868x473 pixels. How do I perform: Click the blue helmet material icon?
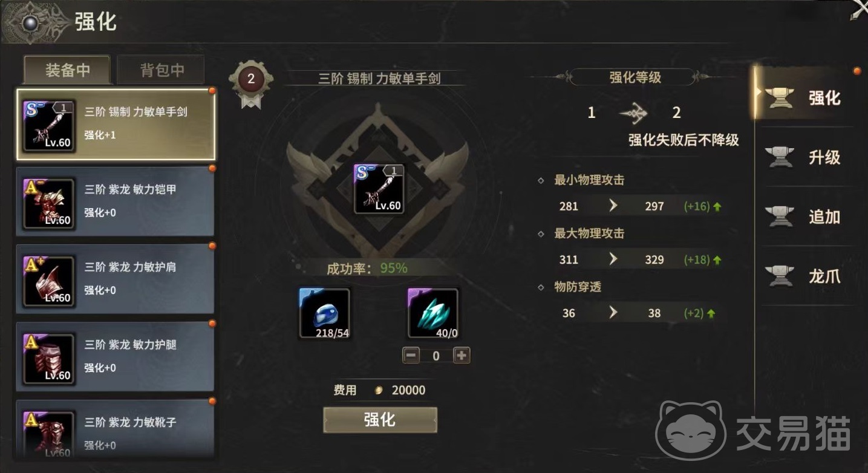(324, 313)
